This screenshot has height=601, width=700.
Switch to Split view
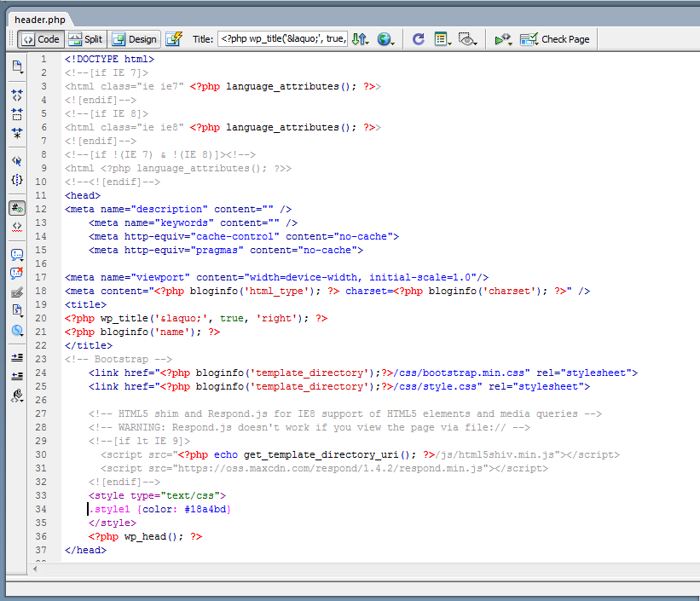tap(86, 39)
